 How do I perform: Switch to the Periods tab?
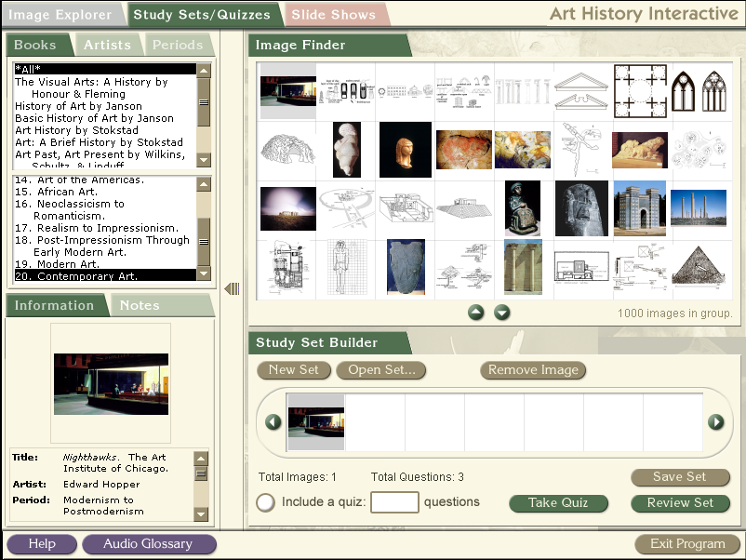[178, 45]
